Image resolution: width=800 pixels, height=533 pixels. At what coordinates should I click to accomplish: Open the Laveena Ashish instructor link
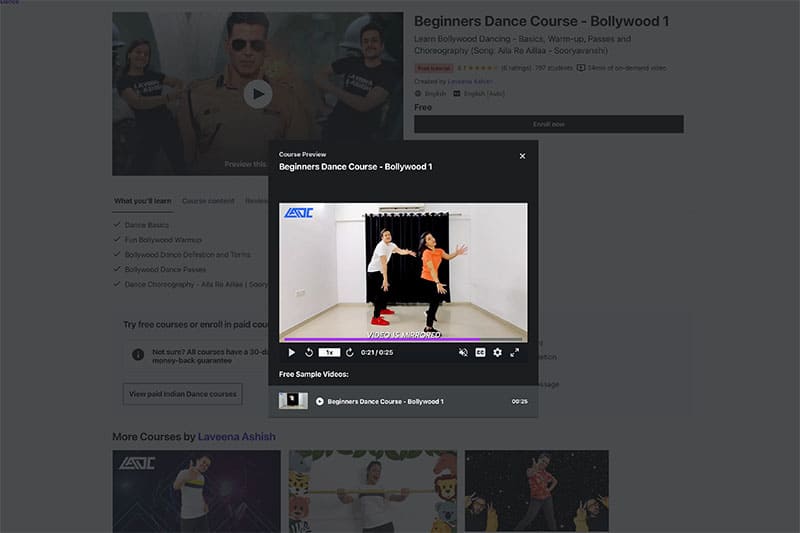click(237, 437)
